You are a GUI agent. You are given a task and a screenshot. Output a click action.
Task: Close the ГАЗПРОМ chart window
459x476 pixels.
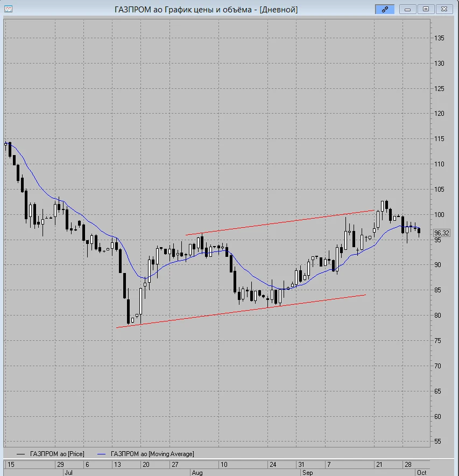click(444, 9)
